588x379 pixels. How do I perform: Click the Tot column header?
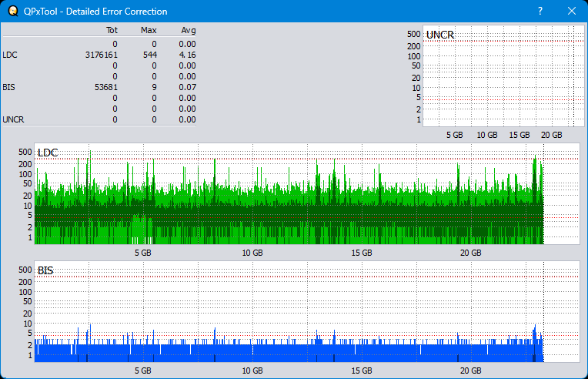pos(112,30)
